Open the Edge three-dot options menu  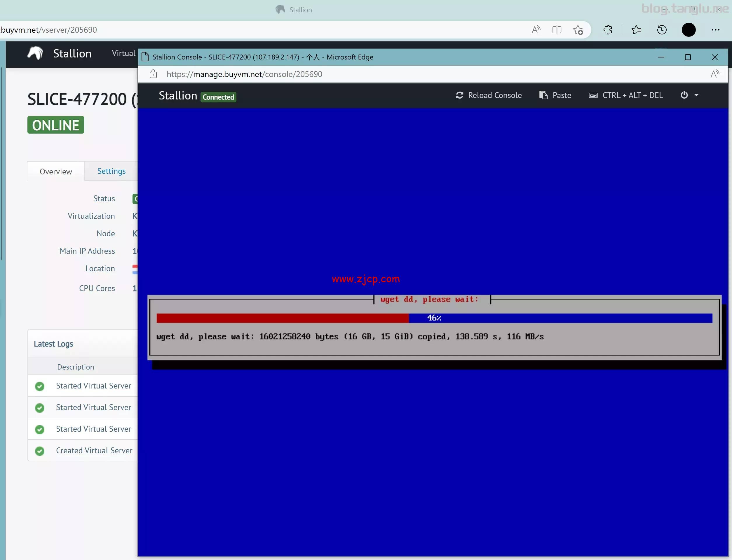[716, 30]
